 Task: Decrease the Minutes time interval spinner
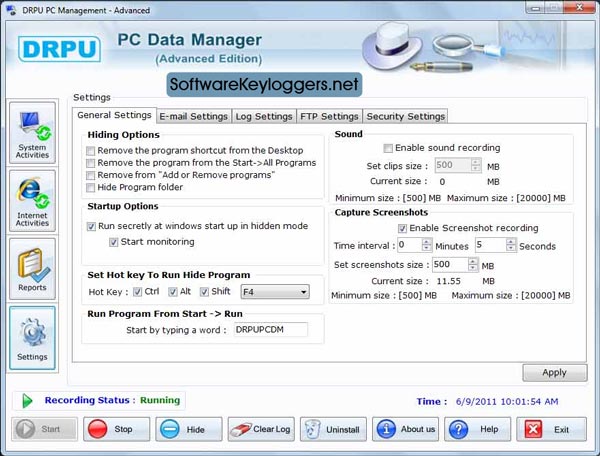click(x=427, y=248)
